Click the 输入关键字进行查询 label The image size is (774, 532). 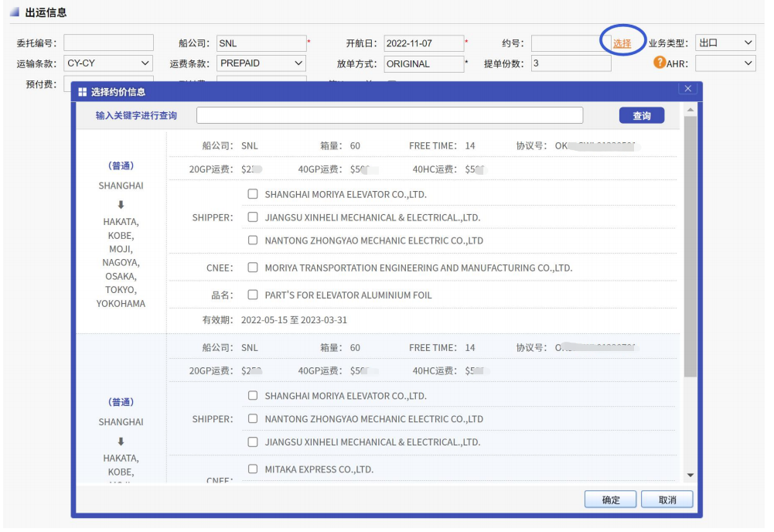point(136,115)
